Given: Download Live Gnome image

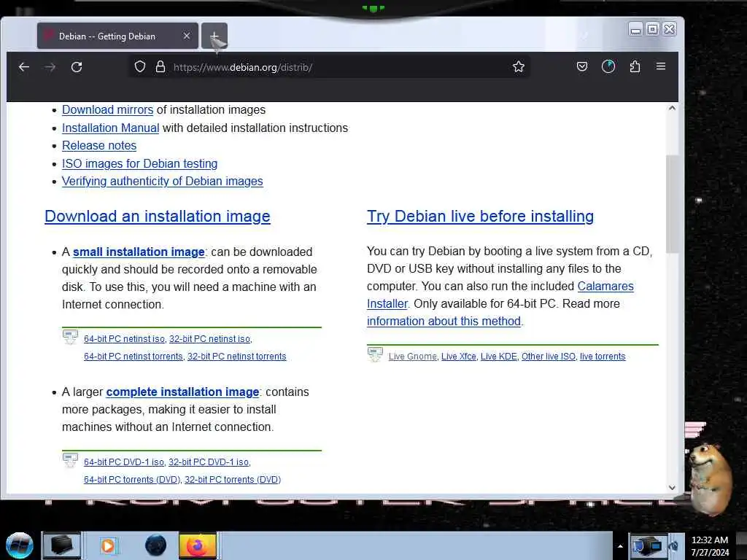Looking at the screenshot, I should pyautogui.click(x=413, y=357).
